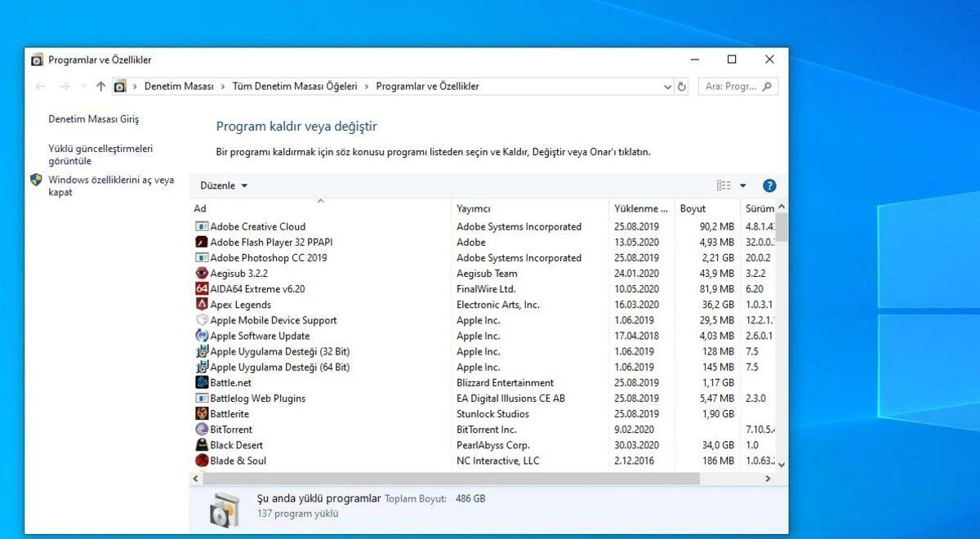
Task: Click the Aegisub 3.2.2 program icon
Action: 201,273
